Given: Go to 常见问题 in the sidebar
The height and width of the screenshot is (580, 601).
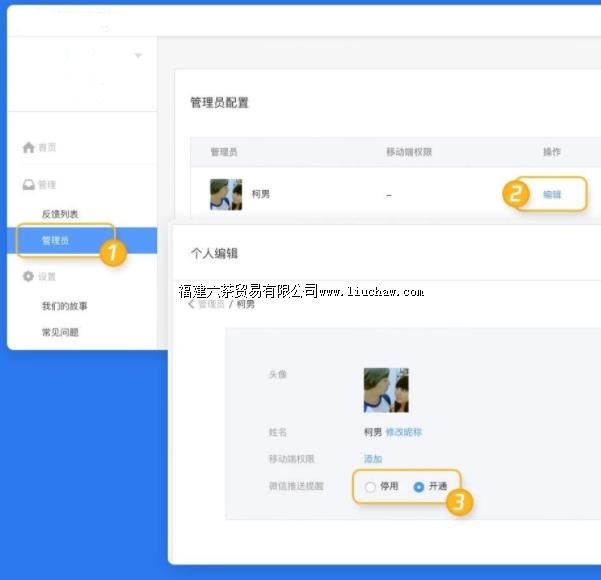Looking at the screenshot, I should coord(60,332).
